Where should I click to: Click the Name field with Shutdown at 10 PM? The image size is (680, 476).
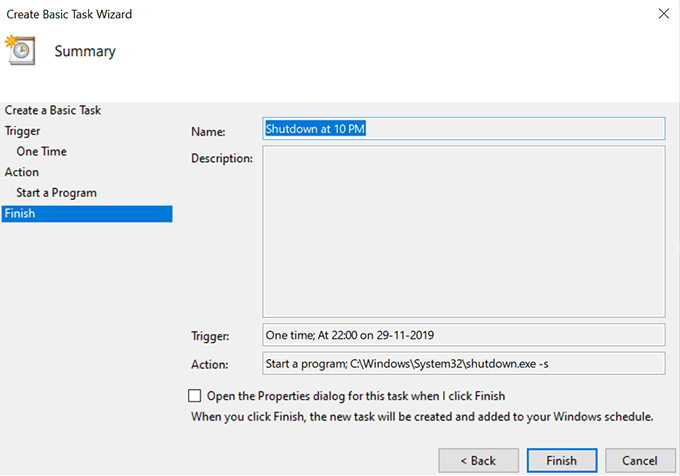coord(463,128)
